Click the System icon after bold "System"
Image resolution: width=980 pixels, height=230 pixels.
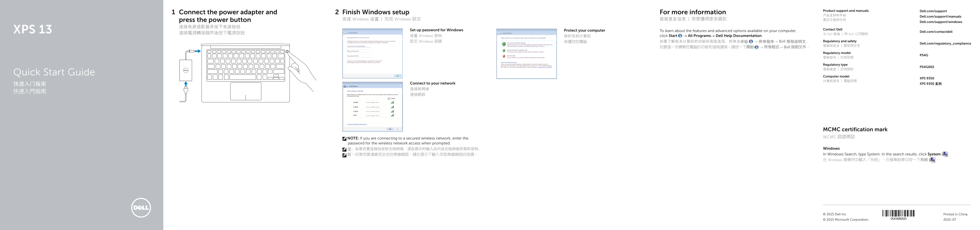[945, 154]
